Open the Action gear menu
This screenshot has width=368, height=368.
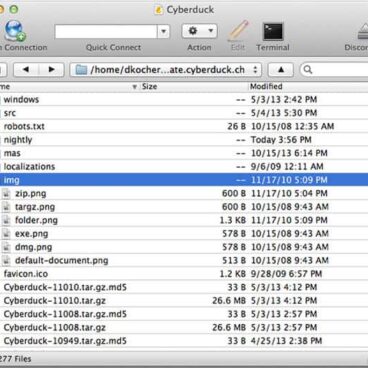(x=200, y=31)
